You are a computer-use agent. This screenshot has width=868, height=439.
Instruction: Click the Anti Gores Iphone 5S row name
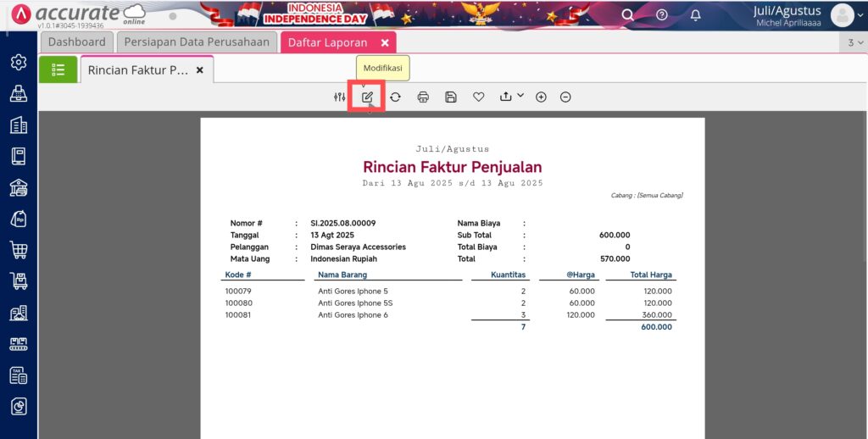pyautogui.click(x=355, y=303)
